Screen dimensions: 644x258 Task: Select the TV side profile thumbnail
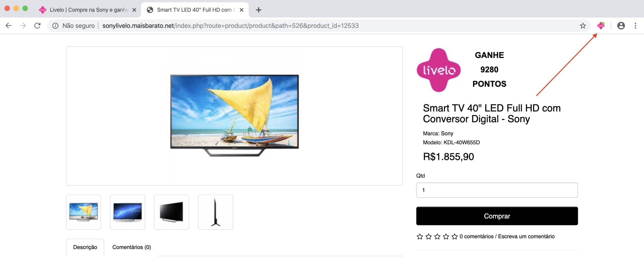click(x=216, y=212)
